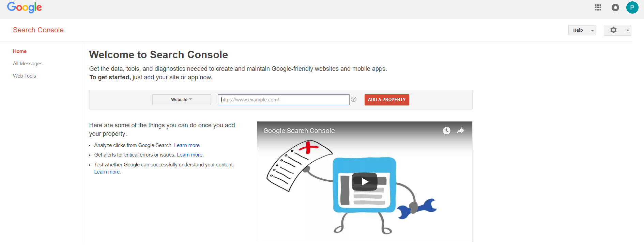Image resolution: width=644 pixels, height=245 pixels.
Task: Open the Google Search Console video title
Action: tap(299, 131)
